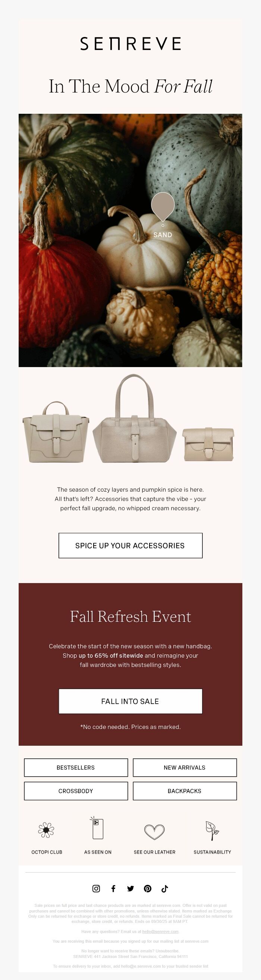Image resolution: width=261 pixels, height=980 pixels.
Task: Email hello@senreve.com link
Action: (x=160, y=931)
